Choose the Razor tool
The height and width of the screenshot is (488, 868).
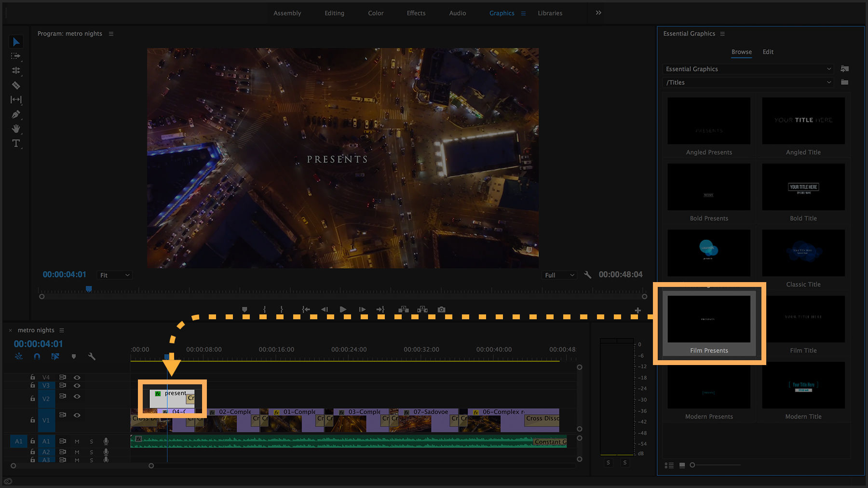(16, 85)
